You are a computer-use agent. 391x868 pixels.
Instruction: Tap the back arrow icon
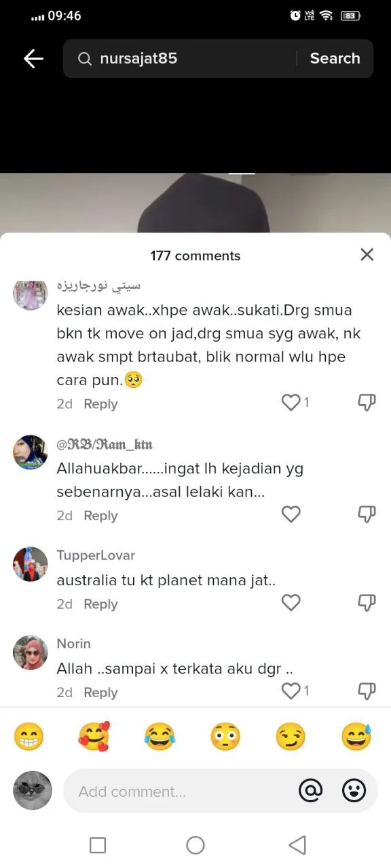(x=33, y=59)
